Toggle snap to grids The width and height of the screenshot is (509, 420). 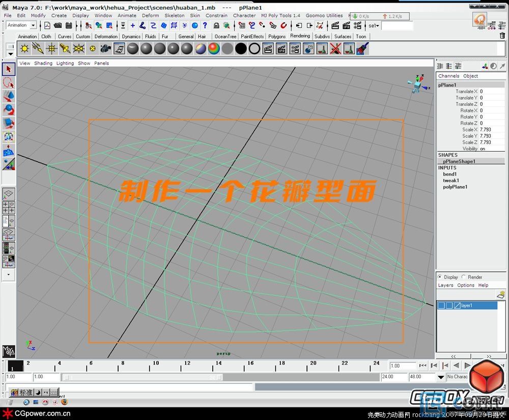242,25
